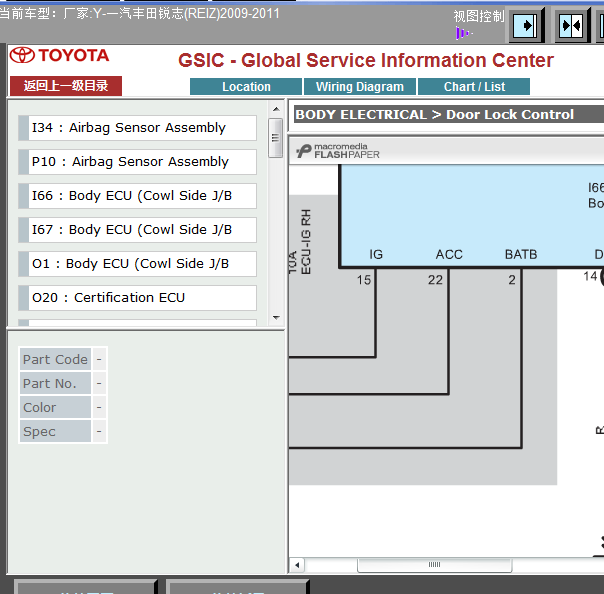Click the parts list scrollbar thumb
This screenshot has width=604, height=594.
[275, 138]
